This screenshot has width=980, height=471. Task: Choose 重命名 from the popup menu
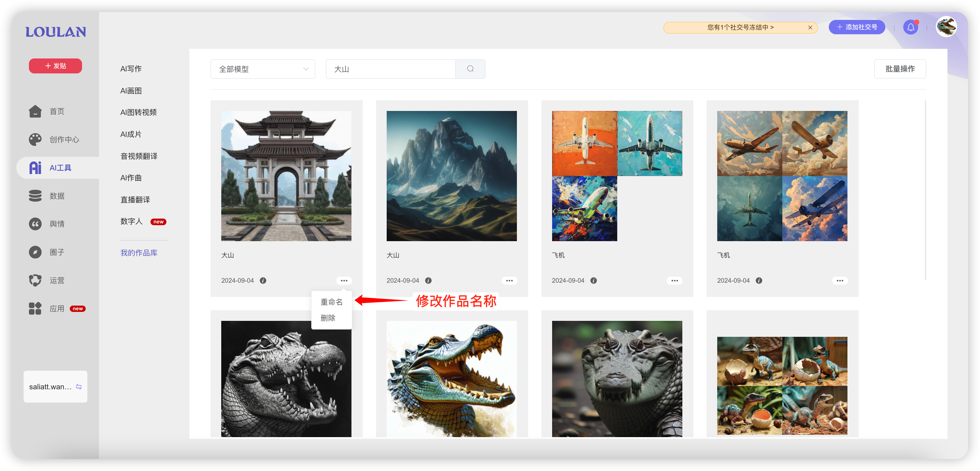(332, 302)
